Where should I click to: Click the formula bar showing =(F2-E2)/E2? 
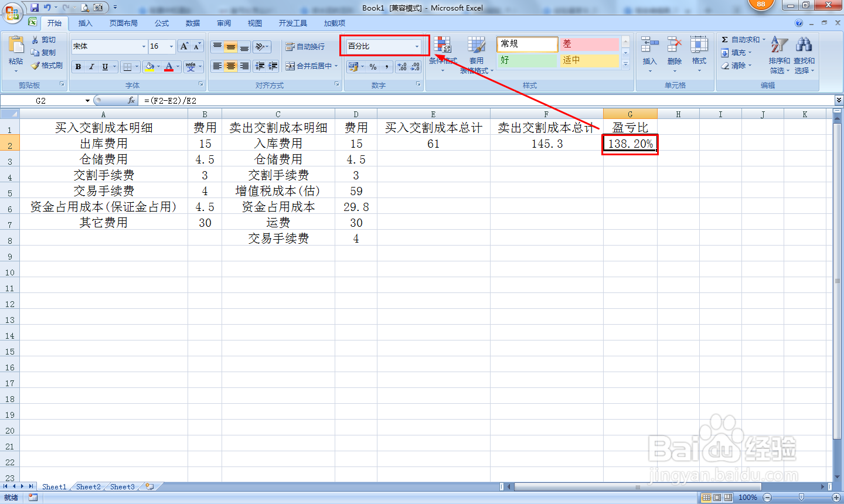(x=486, y=101)
